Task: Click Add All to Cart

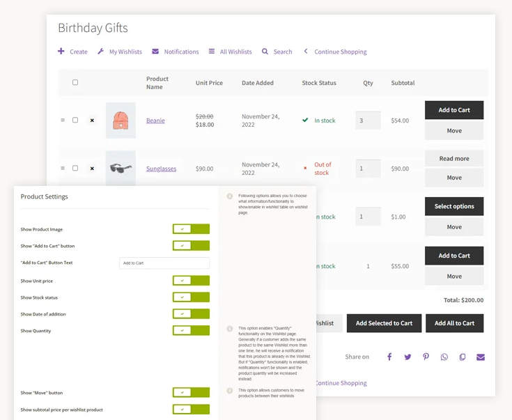Action: [x=454, y=323]
